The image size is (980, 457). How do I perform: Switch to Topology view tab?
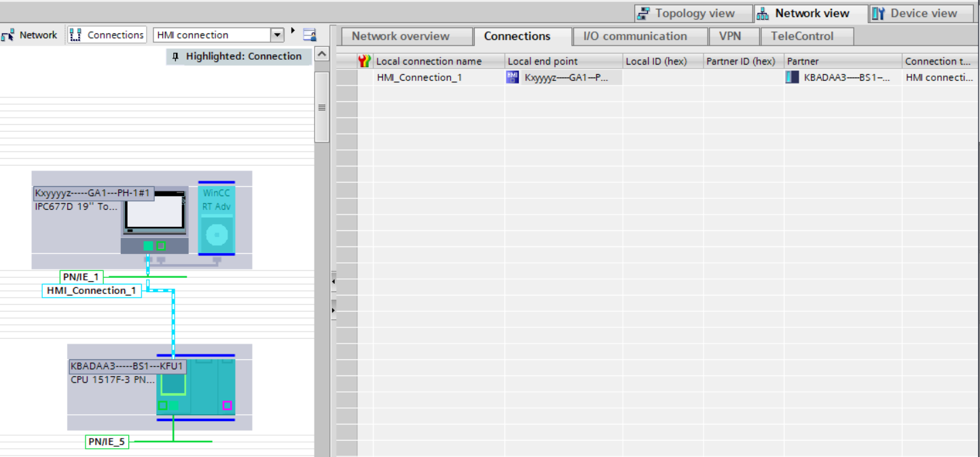pyautogui.click(x=693, y=14)
